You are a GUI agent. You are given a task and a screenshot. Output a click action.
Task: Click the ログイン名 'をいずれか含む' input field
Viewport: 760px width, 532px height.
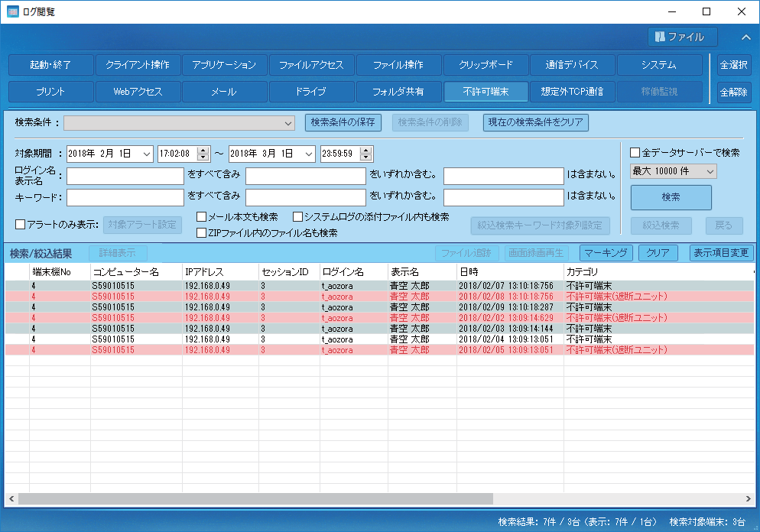[x=305, y=176]
